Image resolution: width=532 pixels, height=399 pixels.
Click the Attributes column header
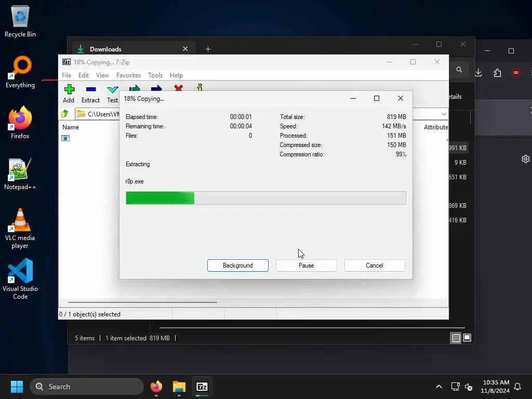click(436, 127)
